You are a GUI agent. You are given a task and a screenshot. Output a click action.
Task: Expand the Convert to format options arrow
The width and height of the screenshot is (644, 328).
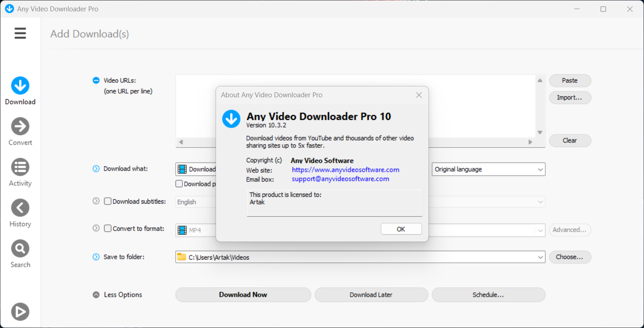96,228
